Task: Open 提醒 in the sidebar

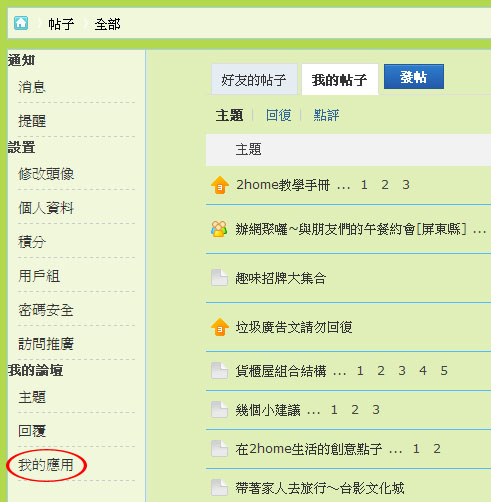Action: [32, 121]
